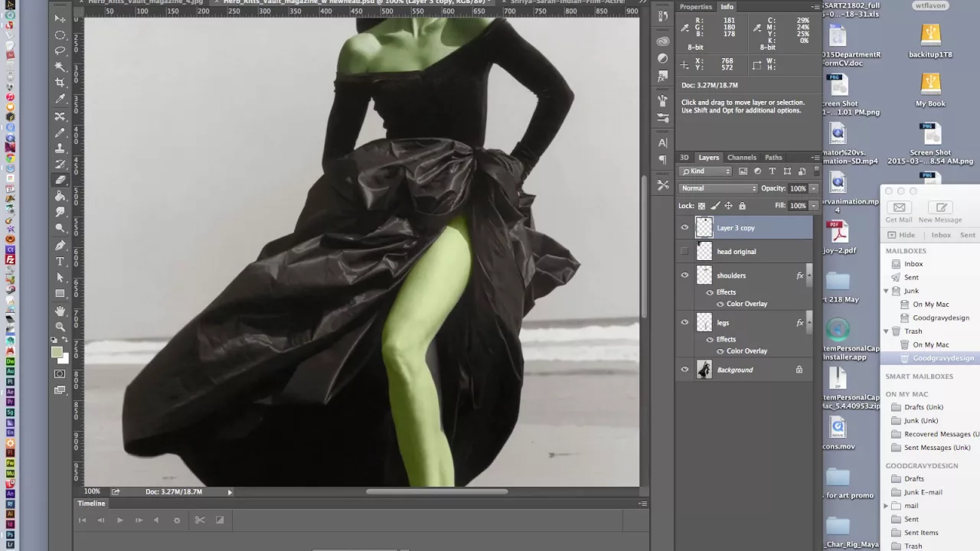Open the Kind layer filter dropdown
The image size is (980, 551).
pos(706,171)
